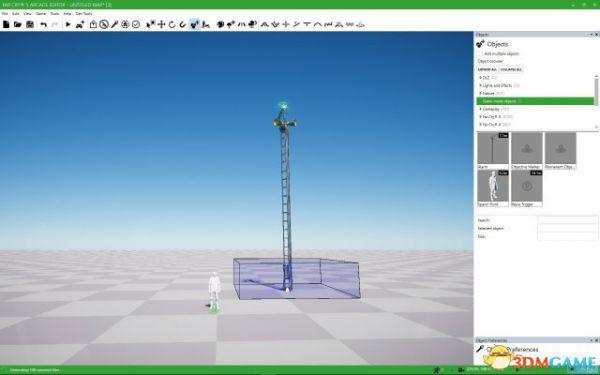Select the Alarm object thumbnail
The image size is (600, 375).
(x=493, y=151)
